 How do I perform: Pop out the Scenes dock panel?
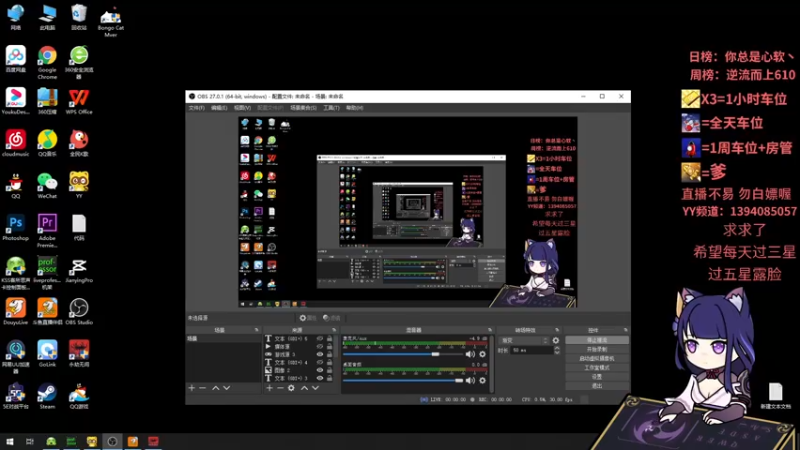coord(257,330)
